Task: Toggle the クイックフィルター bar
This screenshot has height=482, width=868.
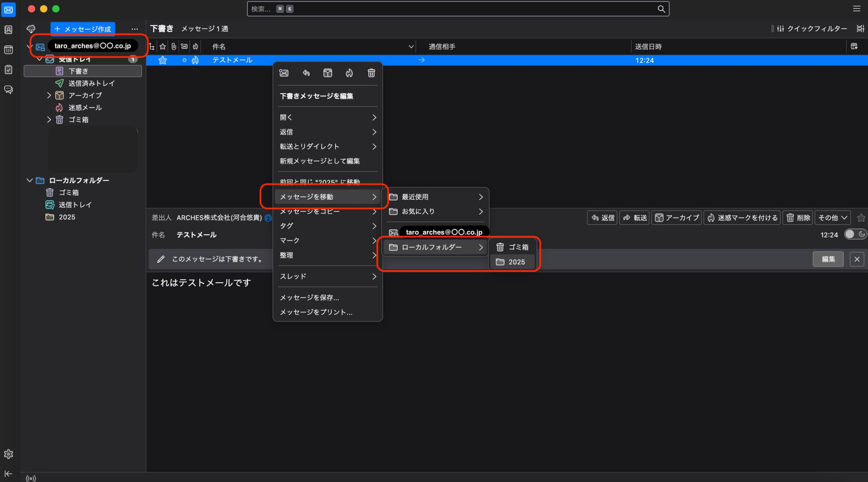Action: point(812,29)
